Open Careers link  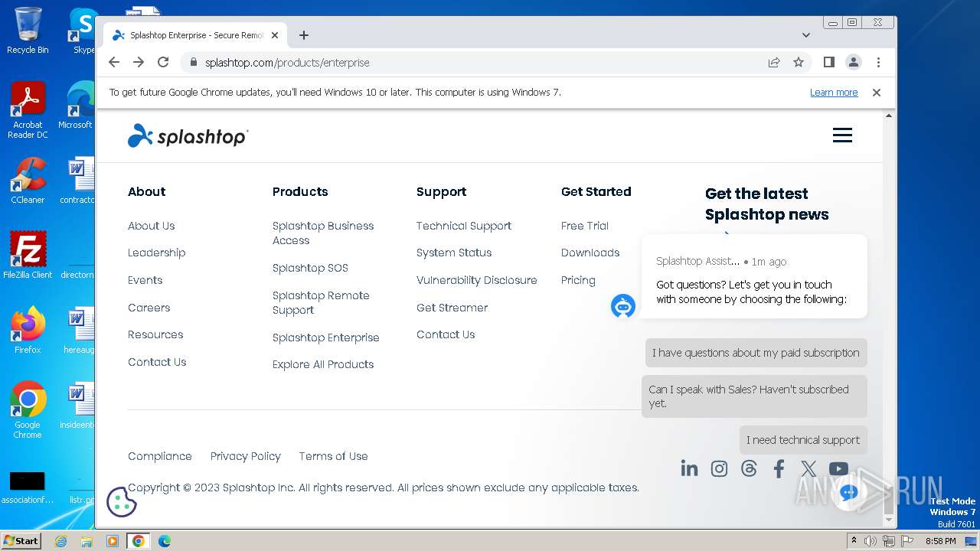[149, 308]
